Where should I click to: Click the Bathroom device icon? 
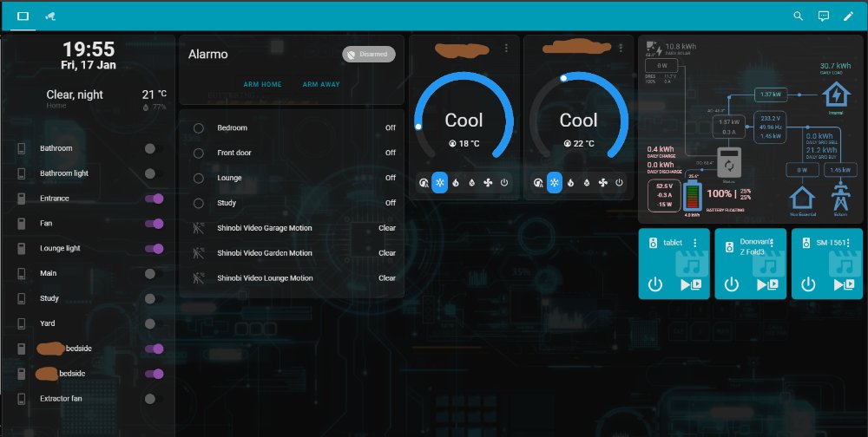pyautogui.click(x=22, y=148)
